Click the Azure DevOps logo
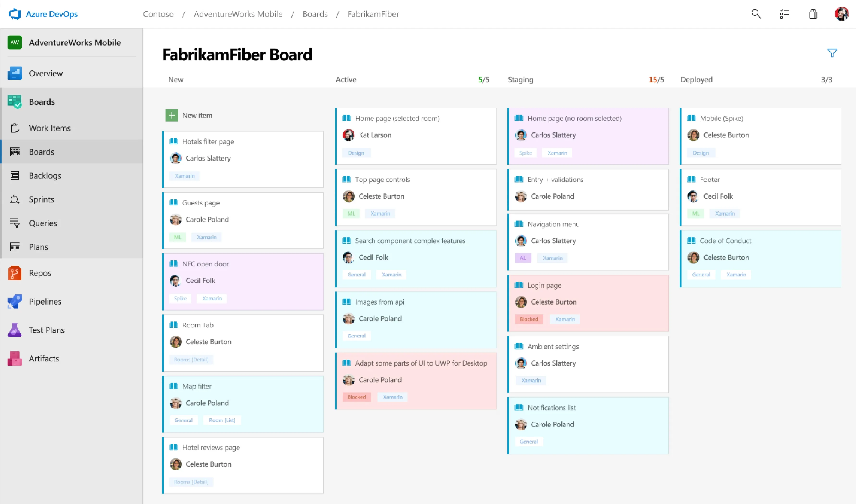The height and width of the screenshot is (504, 856). 15,14
